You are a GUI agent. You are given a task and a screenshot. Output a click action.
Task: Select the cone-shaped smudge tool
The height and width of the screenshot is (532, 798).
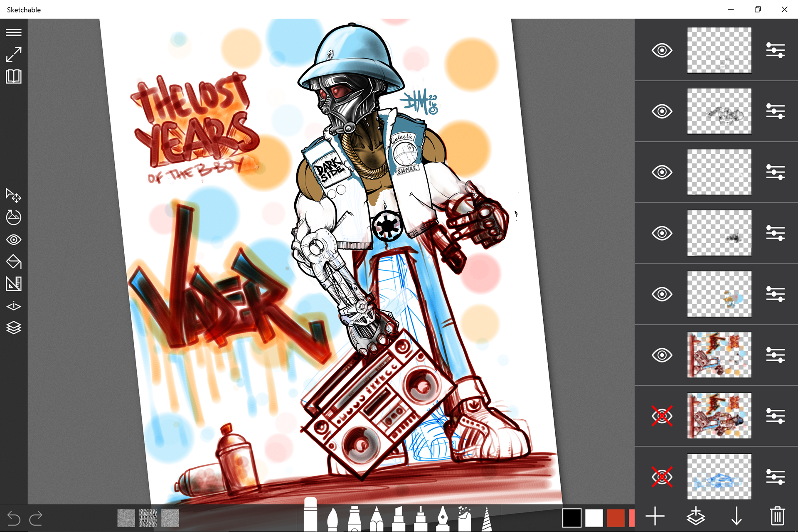click(x=487, y=518)
